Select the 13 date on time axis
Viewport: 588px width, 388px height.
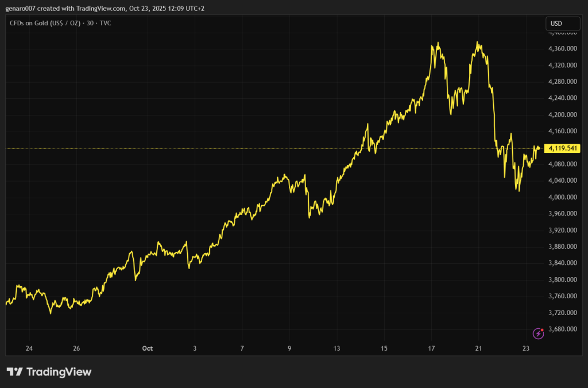[x=336, y=348]
